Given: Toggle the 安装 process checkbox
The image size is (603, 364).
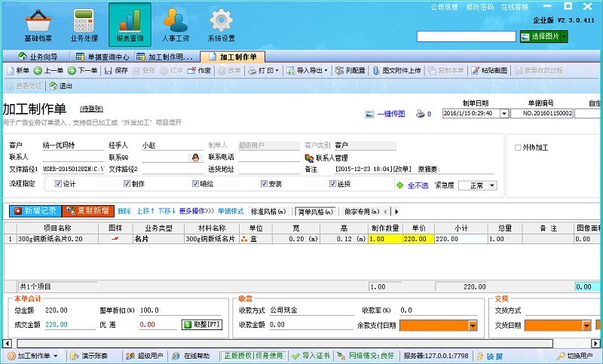Looking at the screenshot, I should 264,184.
